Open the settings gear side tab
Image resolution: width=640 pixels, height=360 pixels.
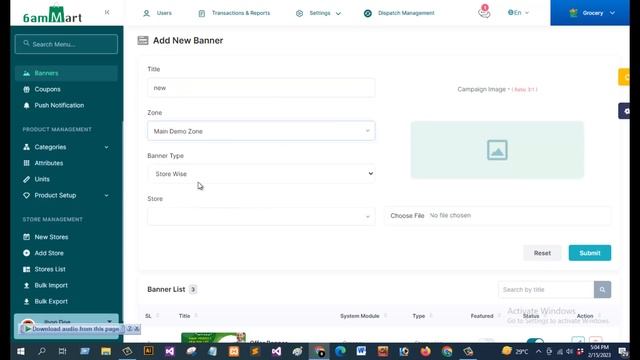[x=625, y=111]
